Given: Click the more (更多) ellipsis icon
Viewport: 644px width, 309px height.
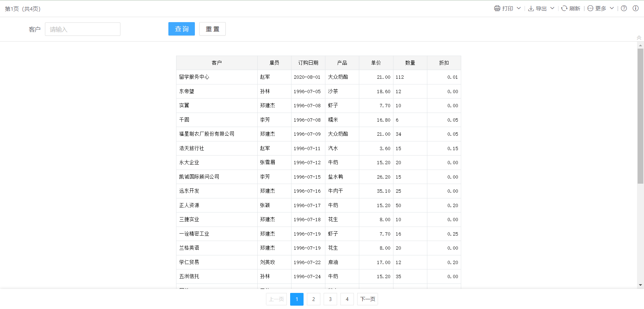Looking at the screenshot, I should [590, 8].
